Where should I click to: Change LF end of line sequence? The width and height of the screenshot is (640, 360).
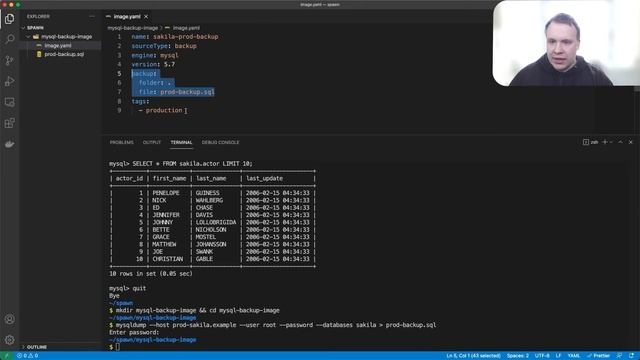pyautogui.click(x=558, y=356)
